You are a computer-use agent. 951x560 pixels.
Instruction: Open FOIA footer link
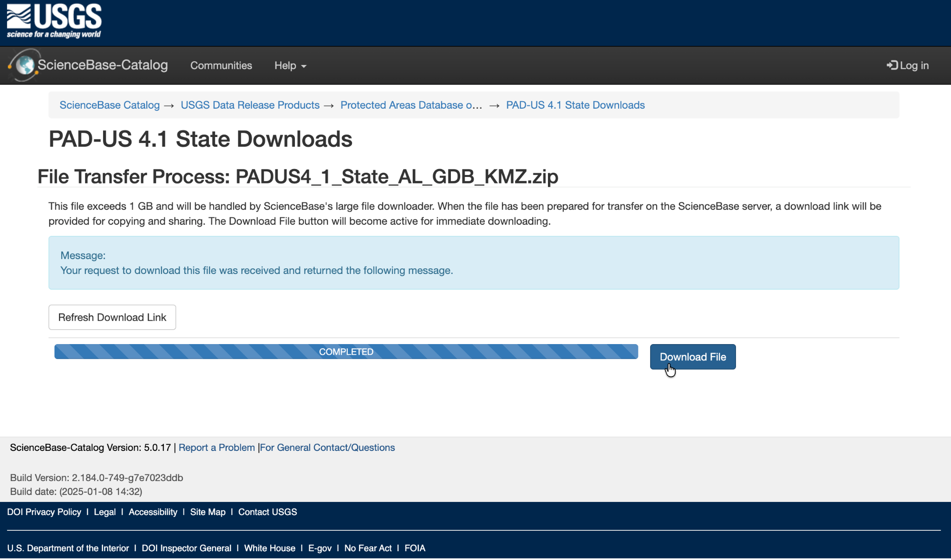tap(415, 548)
